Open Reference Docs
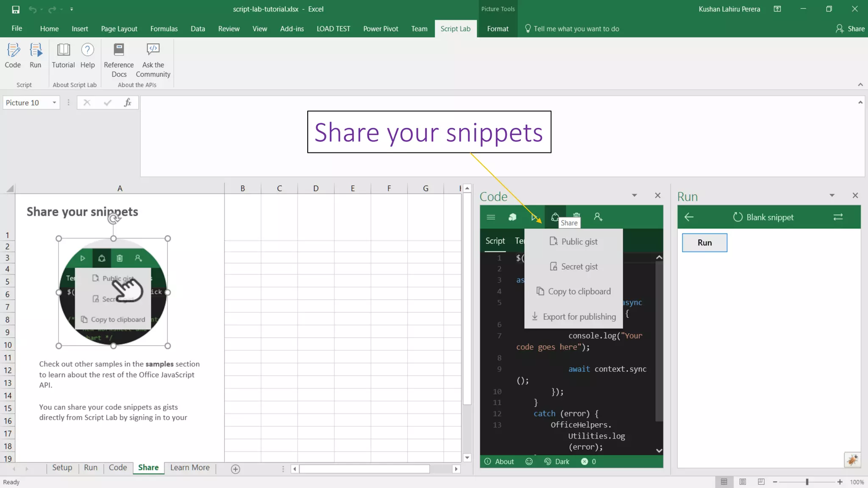The image size is (868, 488). [x=119, y=60]
